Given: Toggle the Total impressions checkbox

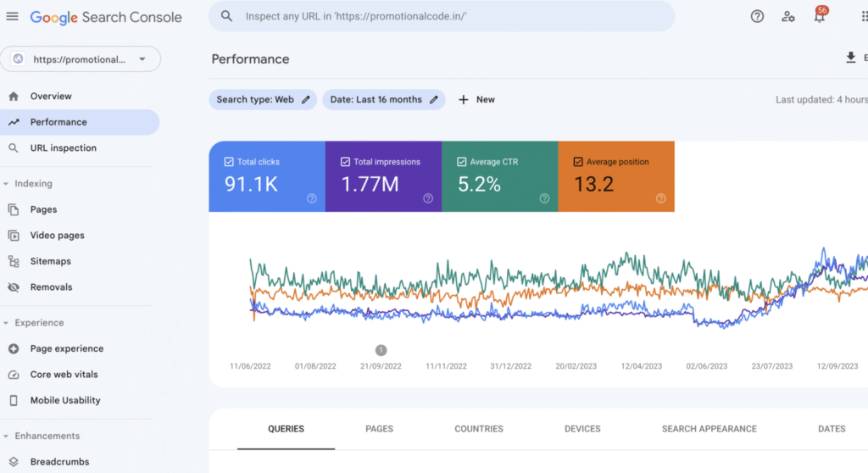Looking at the screenshot, I should 345,162.
